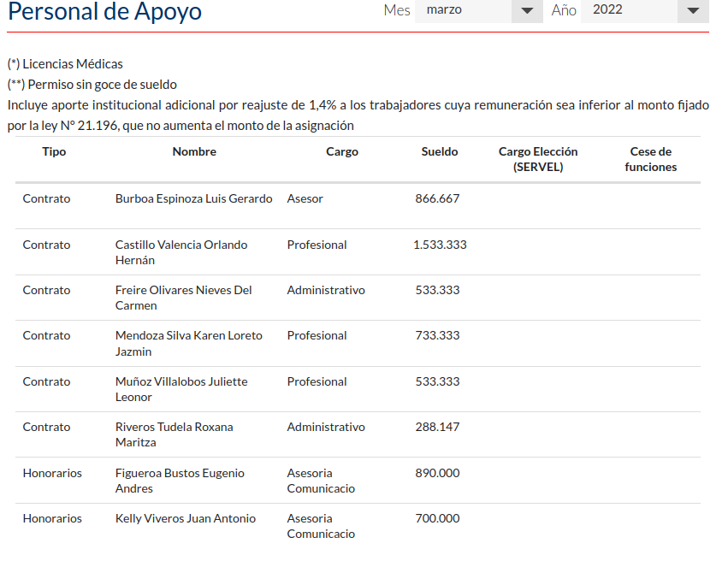Click the name Freire Olivares Nieves Del Carmen

183,298
